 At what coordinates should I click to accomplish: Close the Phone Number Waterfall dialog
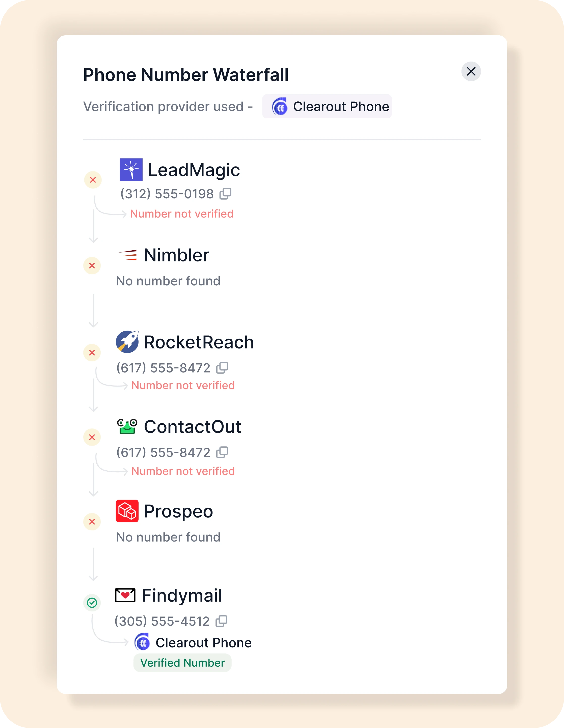point(471,71)
